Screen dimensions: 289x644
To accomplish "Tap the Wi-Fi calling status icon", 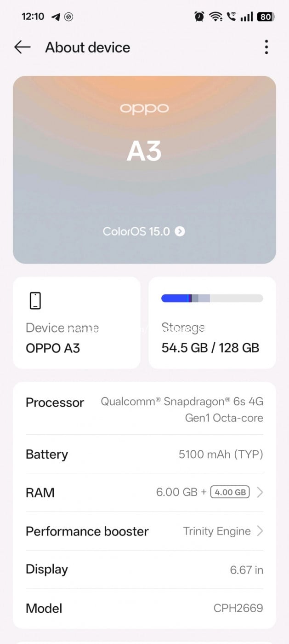I will tap(232, 17).
